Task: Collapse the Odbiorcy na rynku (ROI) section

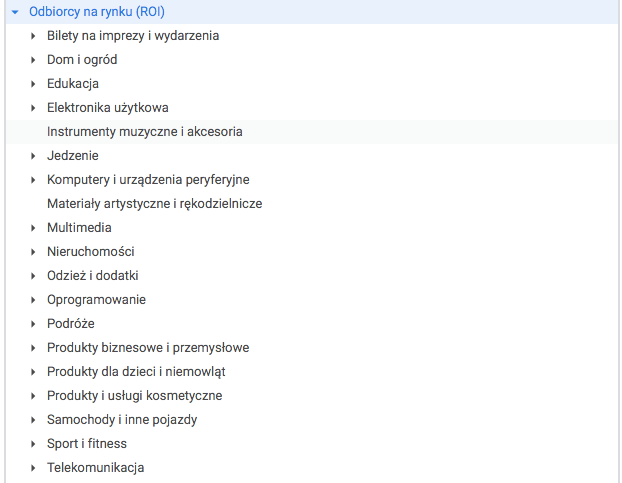Action: click(x=15, y=12)
